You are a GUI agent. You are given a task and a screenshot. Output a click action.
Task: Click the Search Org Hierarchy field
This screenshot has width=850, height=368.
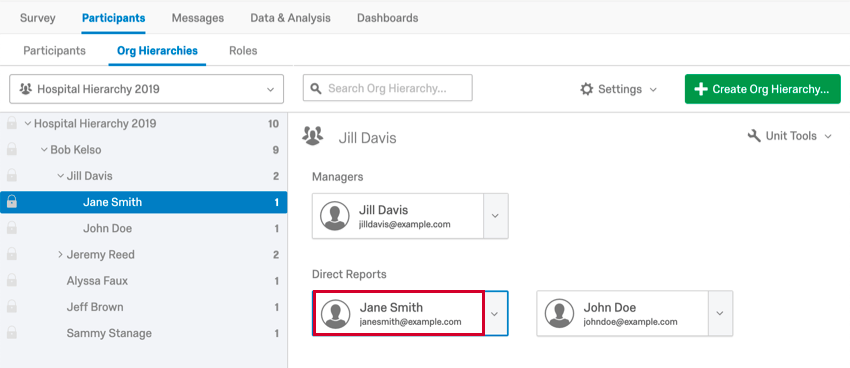pos(388,88)
